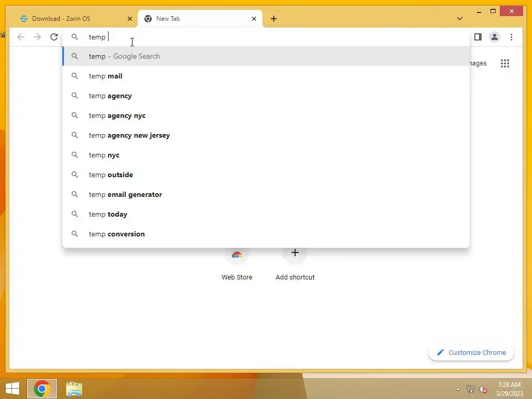
Task: Click Customize Chrome button
Action: click(x=471, y=353)
